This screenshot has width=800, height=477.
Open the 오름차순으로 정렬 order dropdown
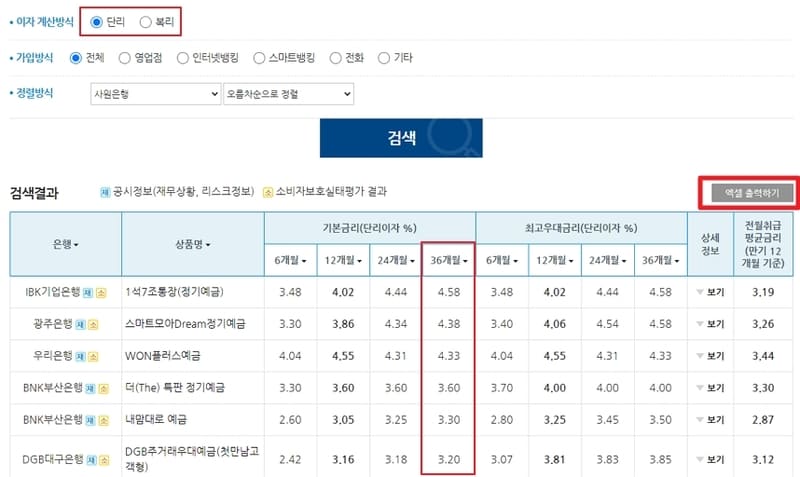[288, 94]
